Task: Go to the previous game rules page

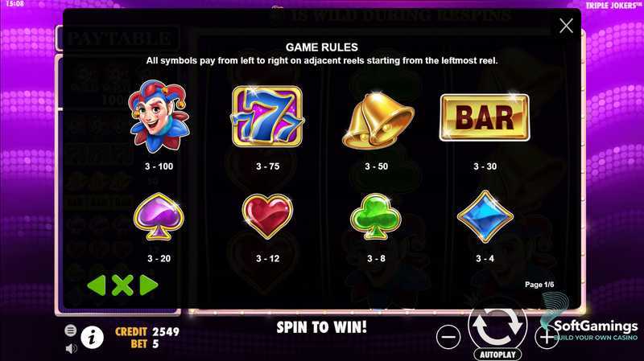Action: [97, 285]
